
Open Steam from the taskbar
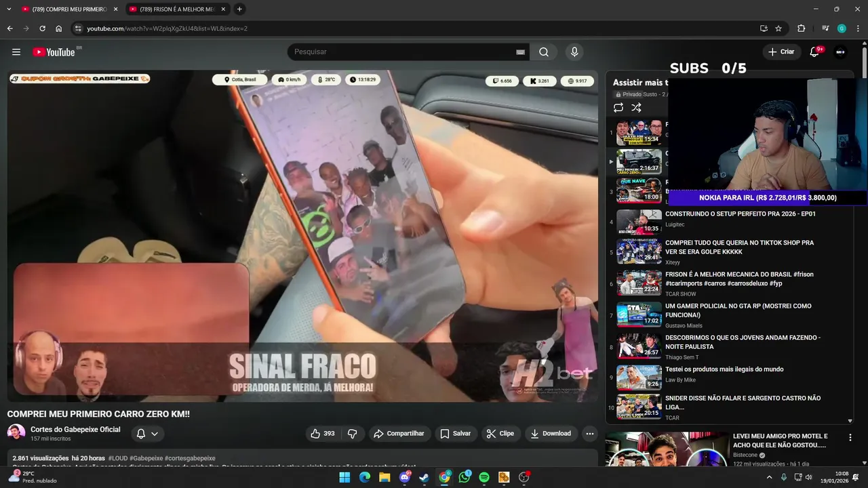(424, 478)
